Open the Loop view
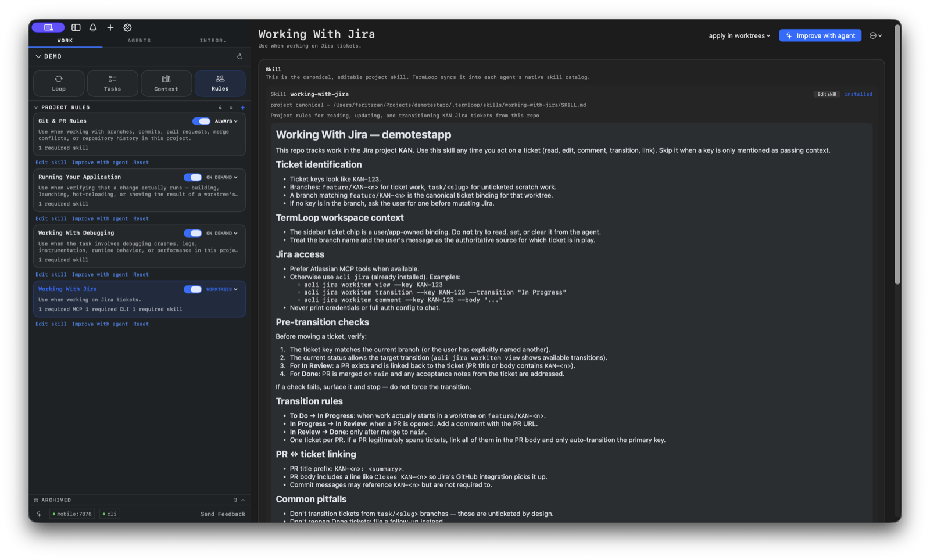 click(x=59, y=83)
